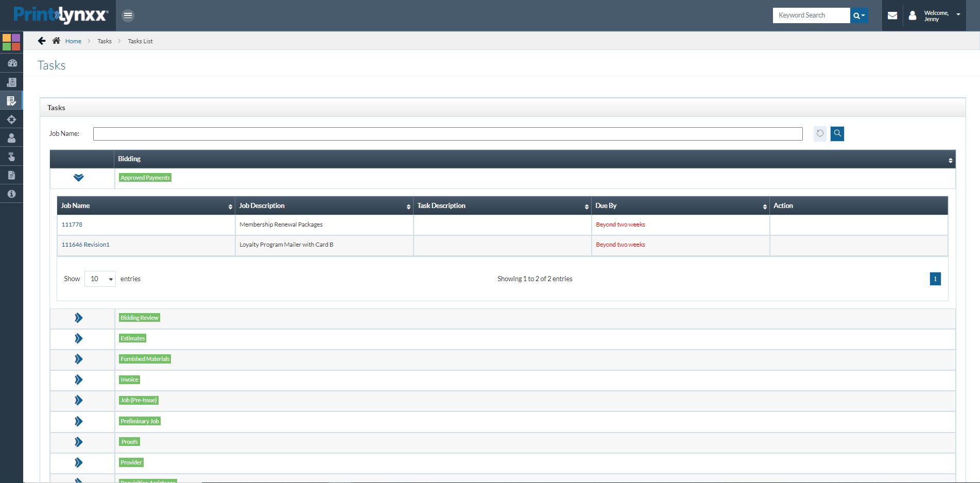Open job 111778
Image resolution: width=980 pixels, height=483 pixels.
tap(72, 225)
